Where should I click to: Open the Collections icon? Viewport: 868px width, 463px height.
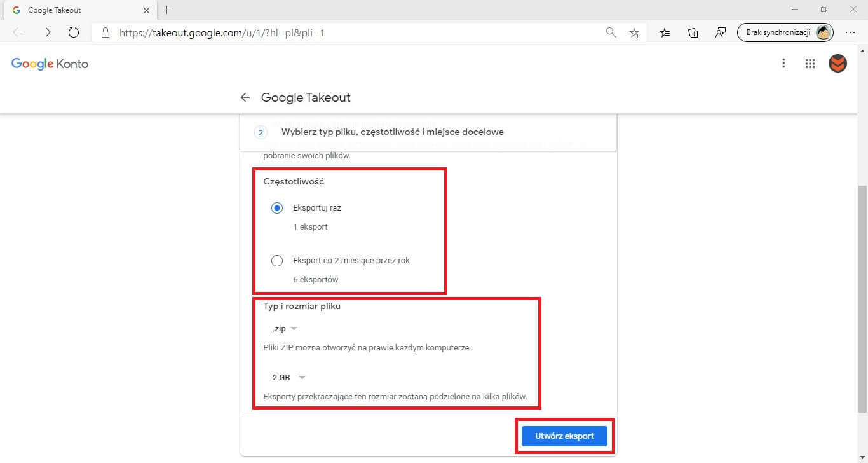pos(693,32)
